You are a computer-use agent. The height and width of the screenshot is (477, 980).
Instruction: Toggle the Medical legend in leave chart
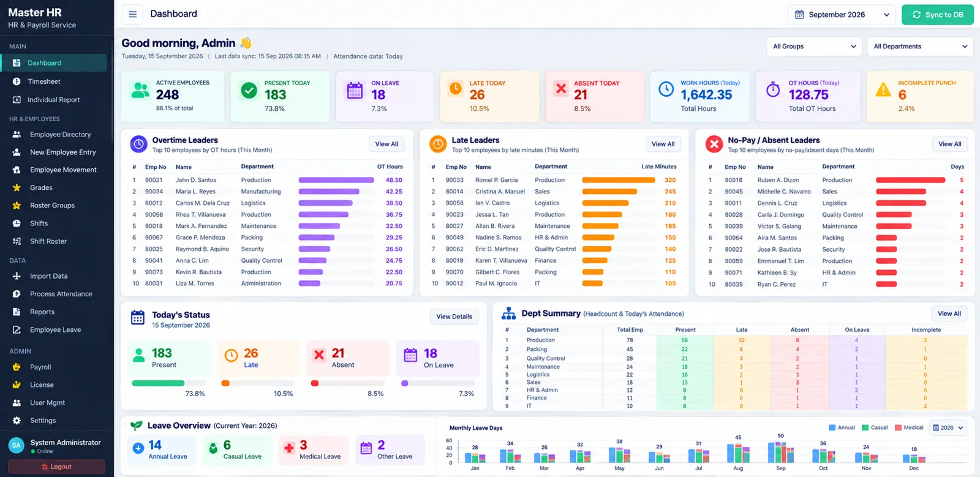pos(909,428)
